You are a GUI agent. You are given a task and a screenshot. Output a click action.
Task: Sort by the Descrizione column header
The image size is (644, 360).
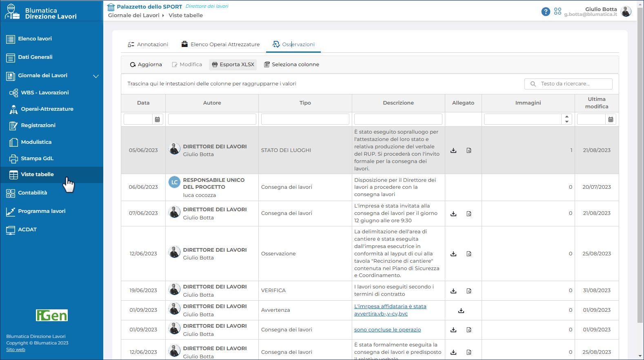398,103
